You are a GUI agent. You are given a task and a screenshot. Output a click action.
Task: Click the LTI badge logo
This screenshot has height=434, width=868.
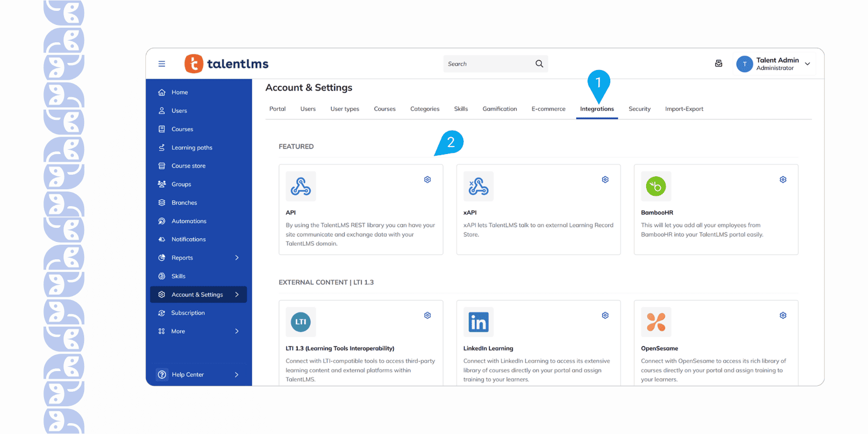(x=301, y=322)
